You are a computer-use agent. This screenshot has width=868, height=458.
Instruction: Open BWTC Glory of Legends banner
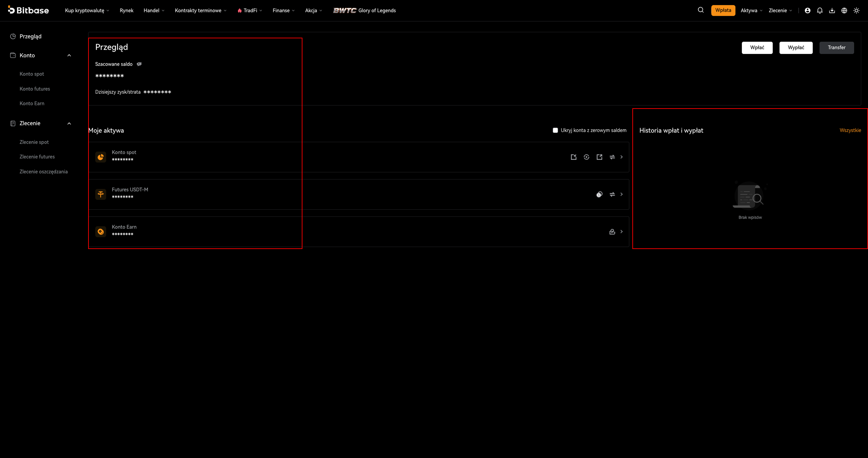(364, 11)
